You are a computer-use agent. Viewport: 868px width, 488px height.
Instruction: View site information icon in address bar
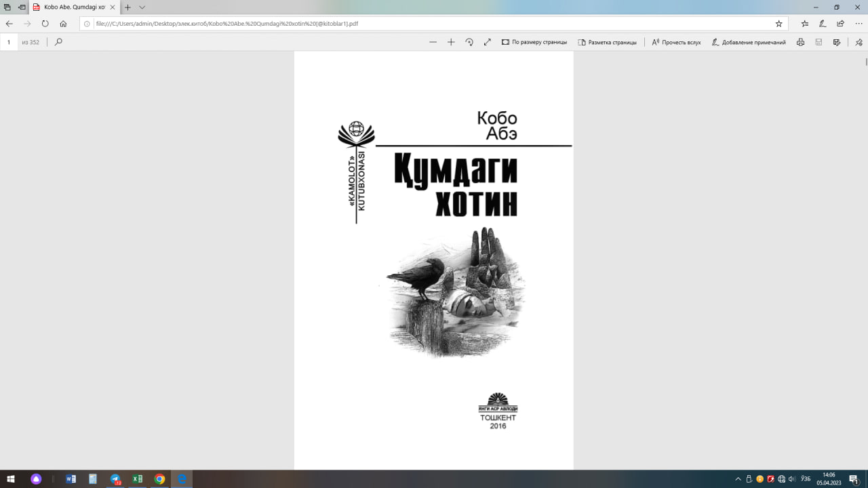pyautogui.click(x=87, y=23)
